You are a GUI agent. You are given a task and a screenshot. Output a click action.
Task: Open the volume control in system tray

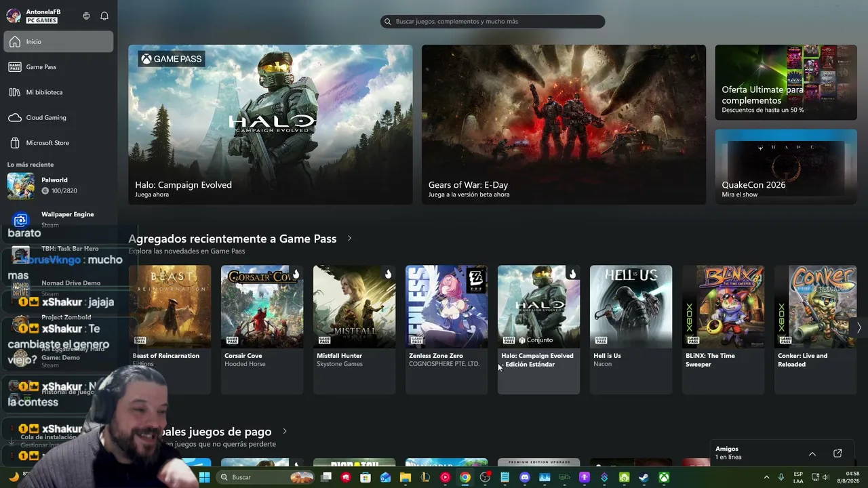click(x=825, y=477)
